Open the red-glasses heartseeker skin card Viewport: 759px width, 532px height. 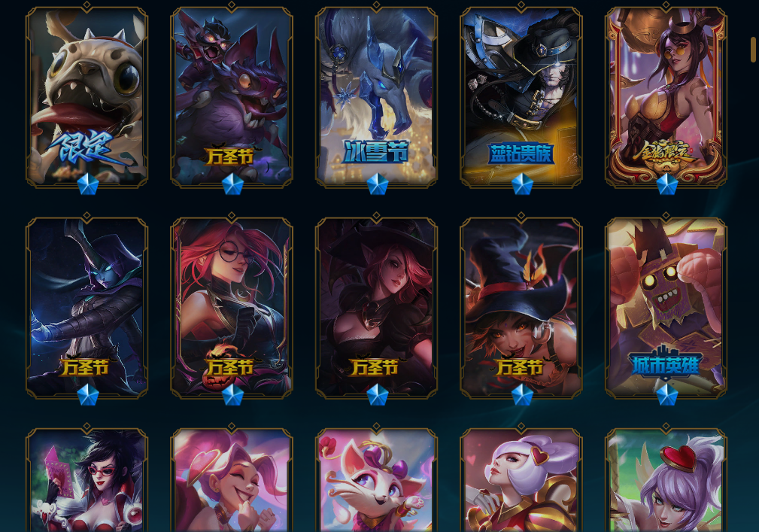(x=87, y=480)
